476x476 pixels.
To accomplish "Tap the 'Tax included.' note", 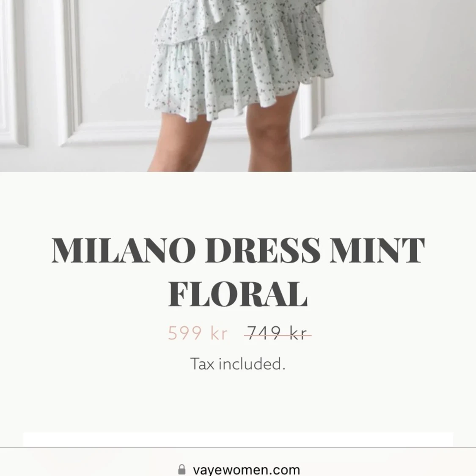I will click(x=238, y=364).
